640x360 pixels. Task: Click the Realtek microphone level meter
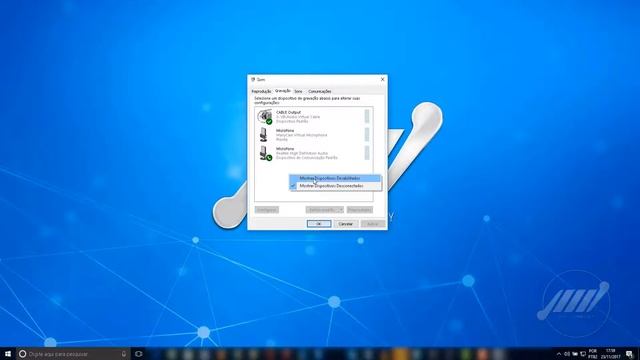(x=367, y=153)
